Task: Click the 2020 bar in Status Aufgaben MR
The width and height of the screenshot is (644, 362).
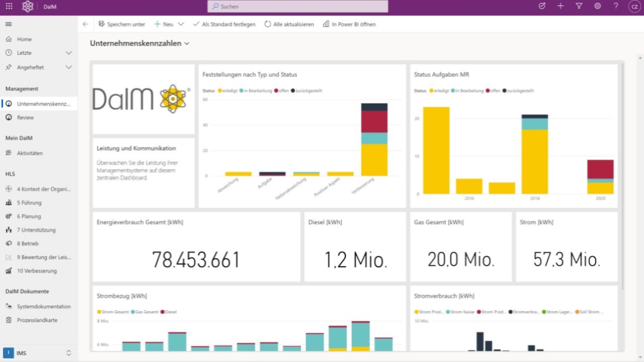Action: (600, 177)
